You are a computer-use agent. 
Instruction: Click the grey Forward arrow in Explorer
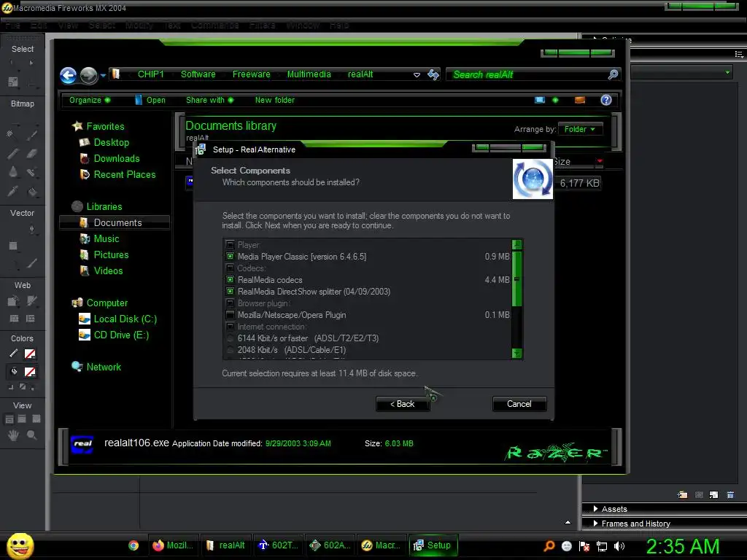pyautogui.click(x=88, y=75)
